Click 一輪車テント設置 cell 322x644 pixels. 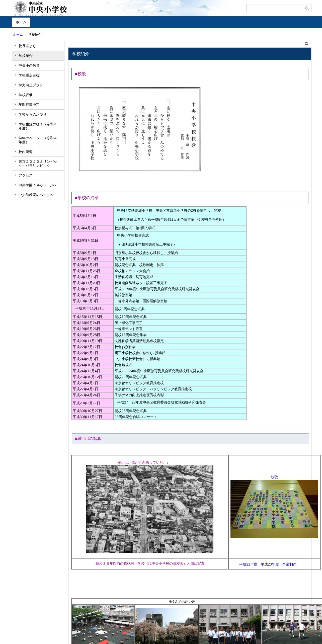click(180, 329)
